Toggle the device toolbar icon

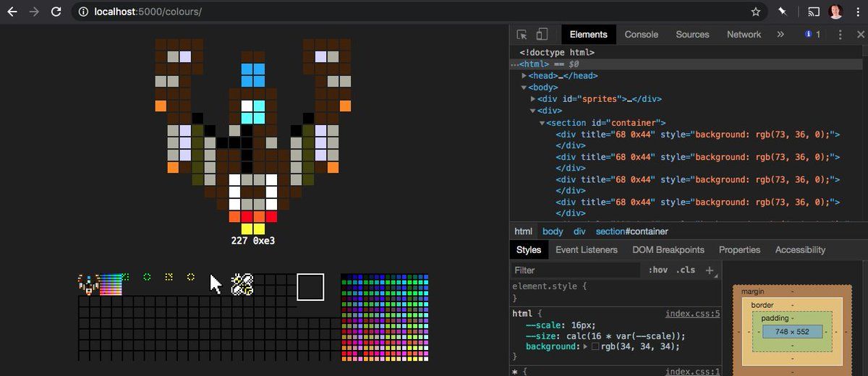[542, 34]
